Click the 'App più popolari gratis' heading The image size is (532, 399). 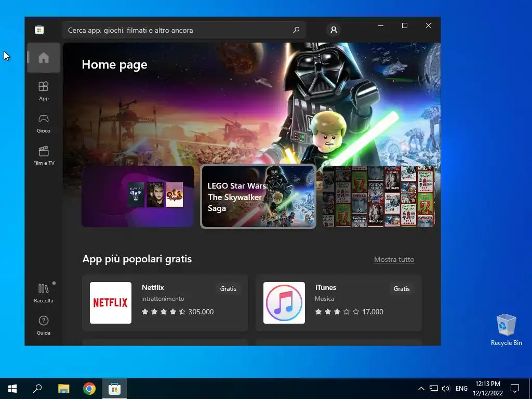pos(137,259)
